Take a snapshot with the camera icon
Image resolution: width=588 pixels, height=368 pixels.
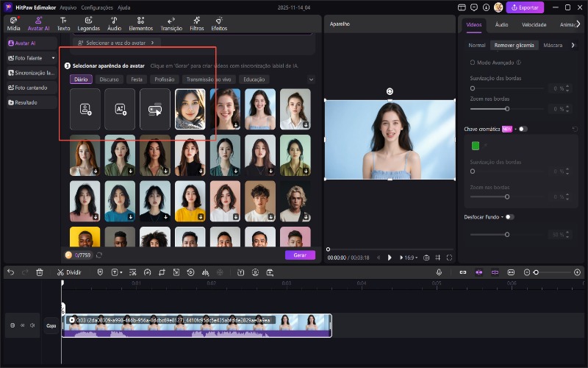[426, 258]
